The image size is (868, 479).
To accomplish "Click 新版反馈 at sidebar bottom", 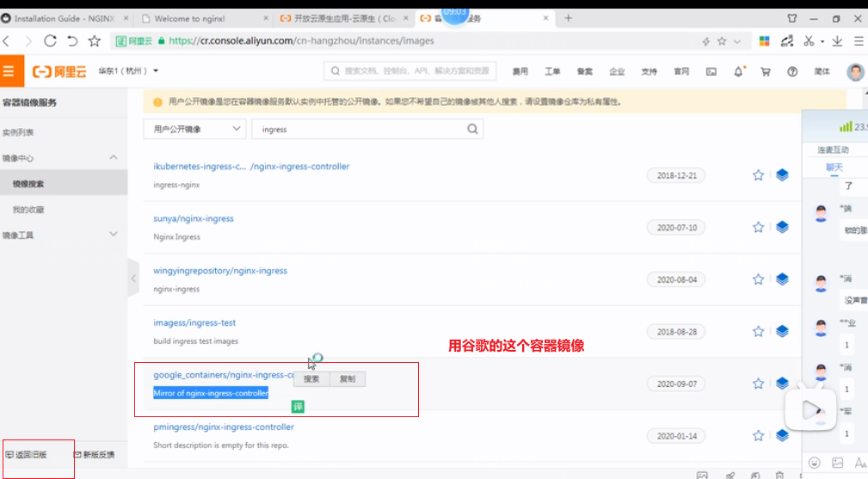I will point(94,455).
